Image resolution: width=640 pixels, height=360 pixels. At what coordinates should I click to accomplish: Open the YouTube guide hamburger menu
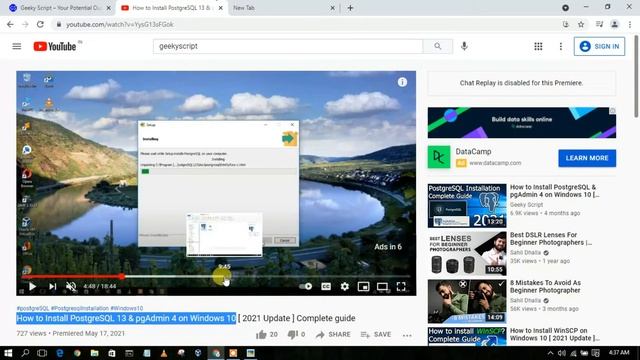point(16,46)
